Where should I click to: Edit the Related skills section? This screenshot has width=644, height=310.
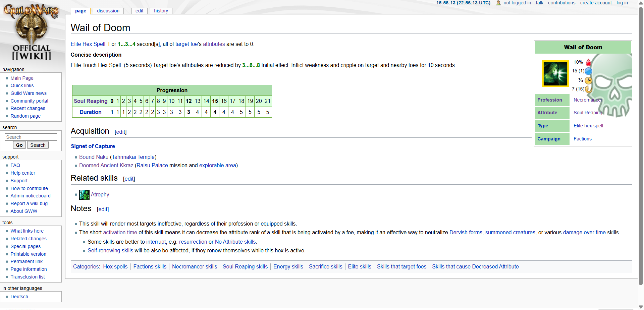point(129,179)
